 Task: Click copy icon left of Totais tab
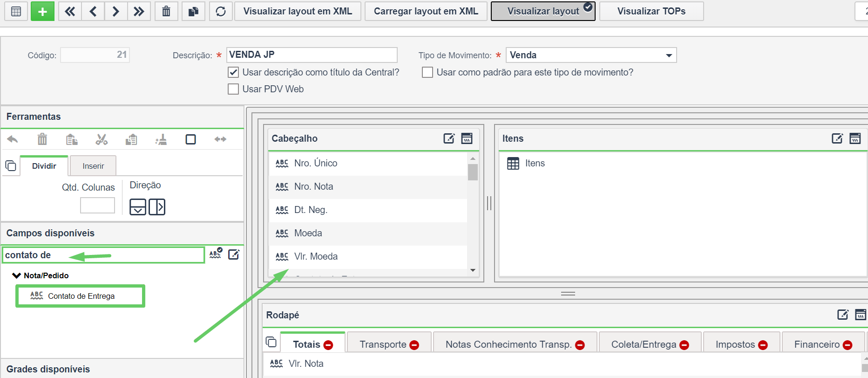pyautogui.click(x=271, y=342)
